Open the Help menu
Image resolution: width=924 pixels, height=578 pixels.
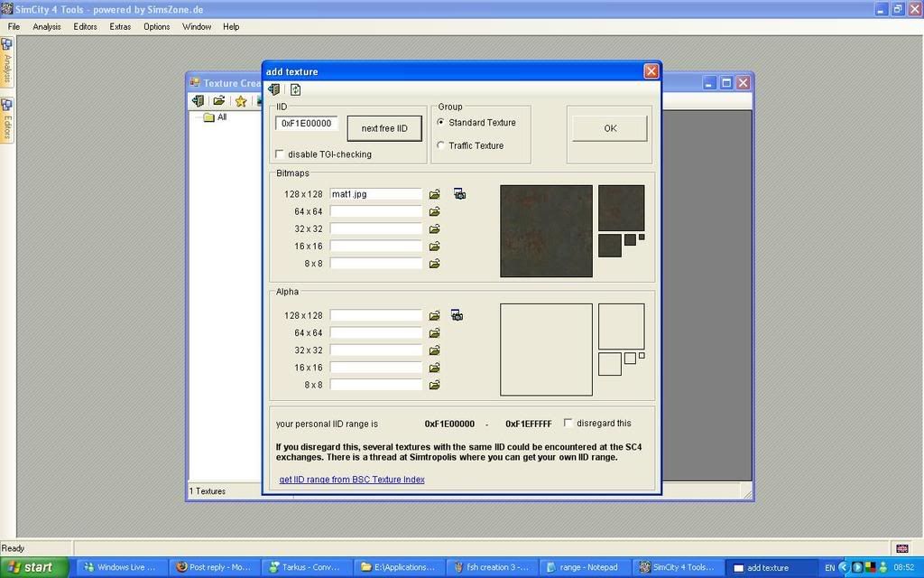pos(231,26)
